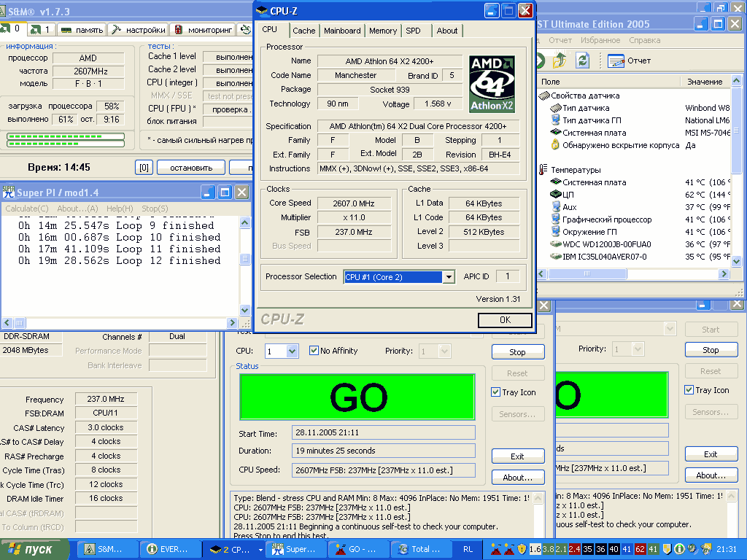
Task: Select the thermometer Температуры section icon
Action: tap(543, 170)
